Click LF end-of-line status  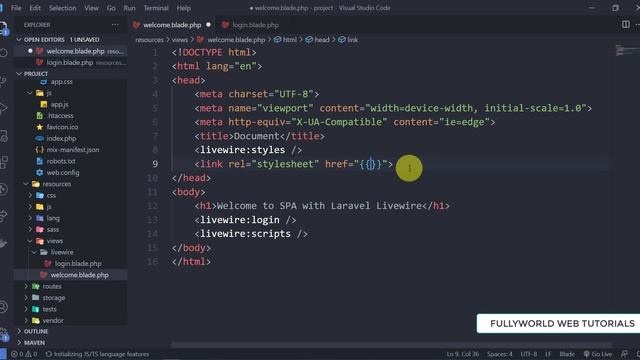coord(548,354)
